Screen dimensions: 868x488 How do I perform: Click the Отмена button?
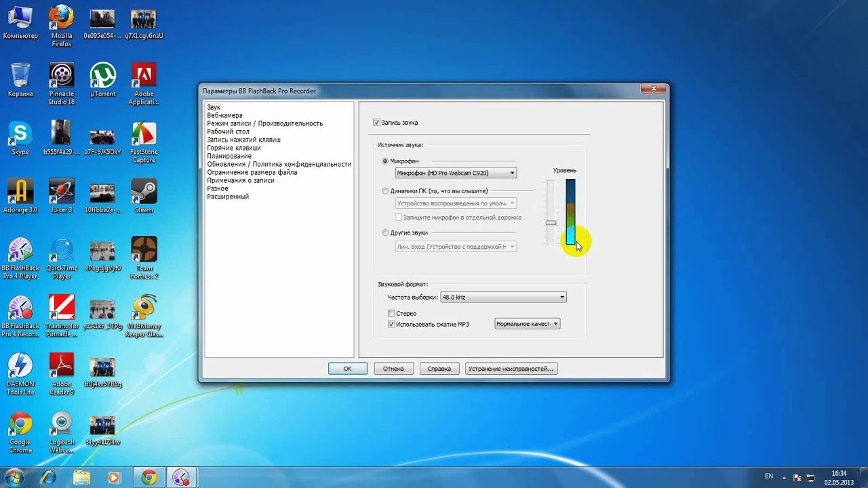click(x=393, y=369)
